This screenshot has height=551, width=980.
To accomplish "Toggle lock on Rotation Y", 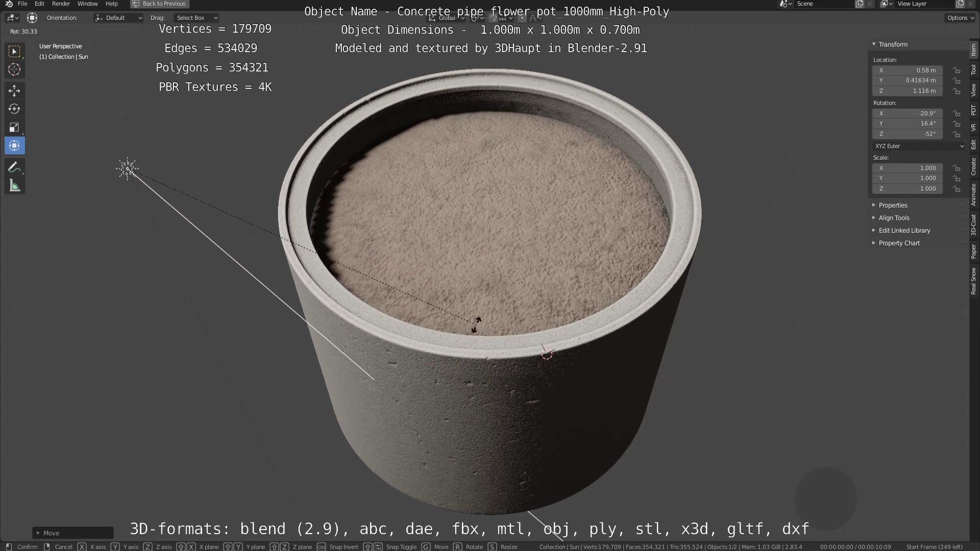I will (957, 123).
